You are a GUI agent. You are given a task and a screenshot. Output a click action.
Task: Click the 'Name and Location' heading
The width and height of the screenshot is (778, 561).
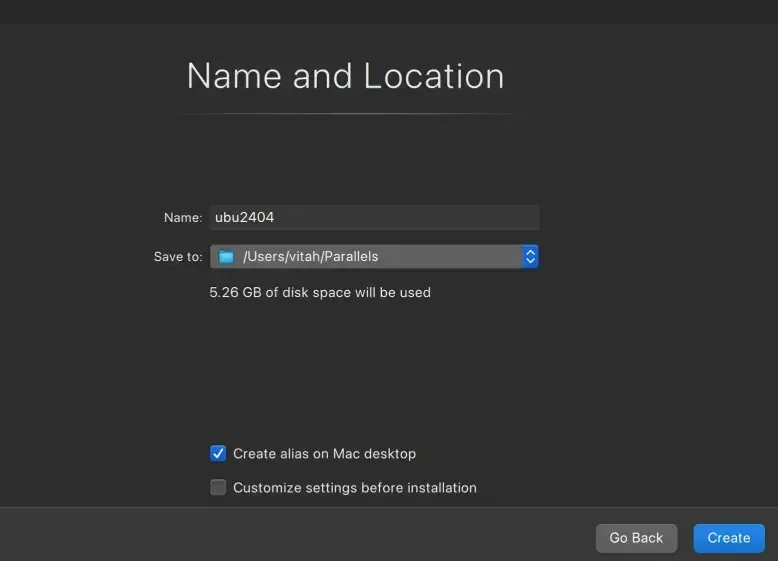[x=345, y=77]
